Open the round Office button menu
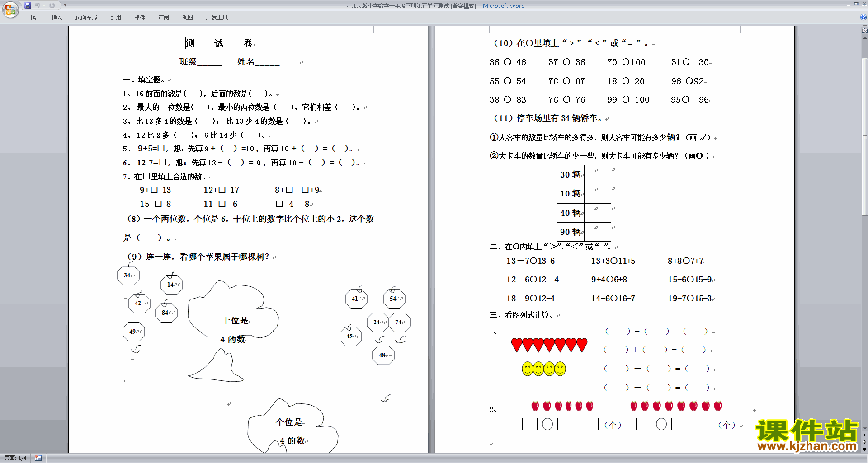868x463 pixels. (x=10, y=9)
